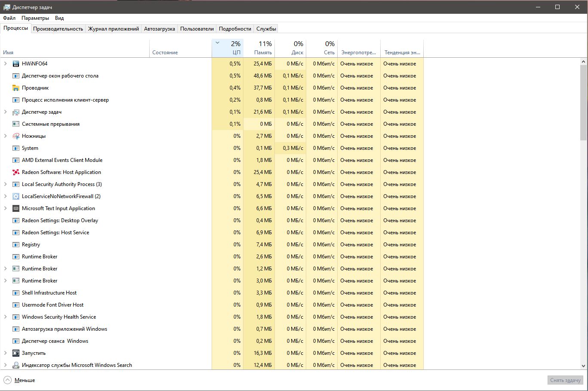Screen dimensions: 588x391
Task: Click the Диспетчер окон рабочего стола icon
Action: (x=16, y=76)
